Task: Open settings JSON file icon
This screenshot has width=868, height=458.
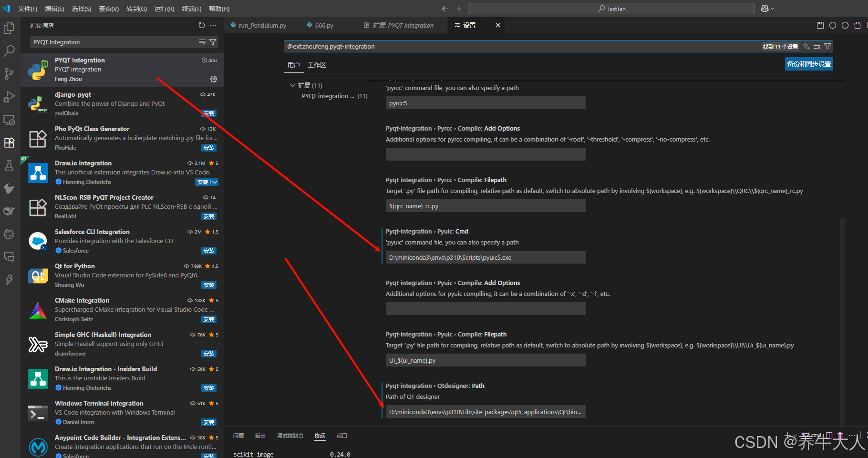Action: pyautogui.click(x=858, y=25)
